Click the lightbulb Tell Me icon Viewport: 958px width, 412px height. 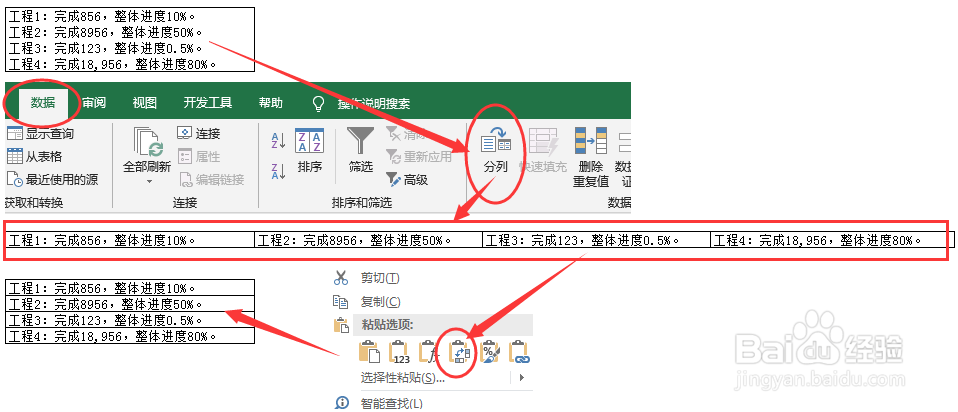pos(318,103)
